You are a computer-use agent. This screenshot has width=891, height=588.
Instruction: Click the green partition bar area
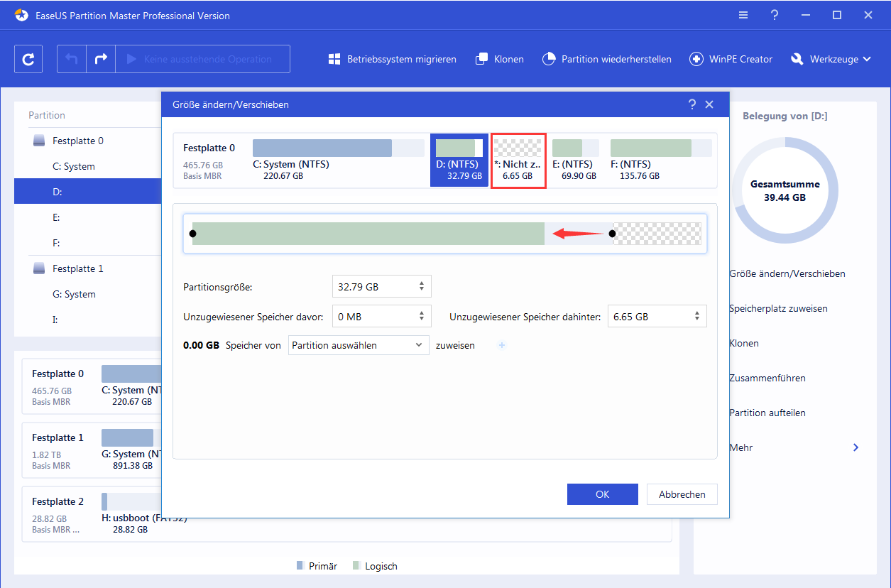368,233
